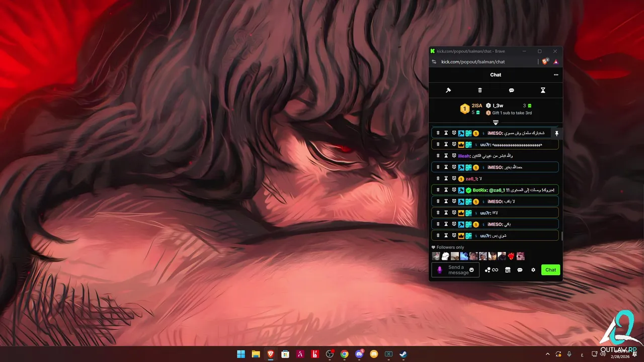Click the purple microphone icon in message box
The width and height of the screenshot is (644, 362).
[439, 270]
